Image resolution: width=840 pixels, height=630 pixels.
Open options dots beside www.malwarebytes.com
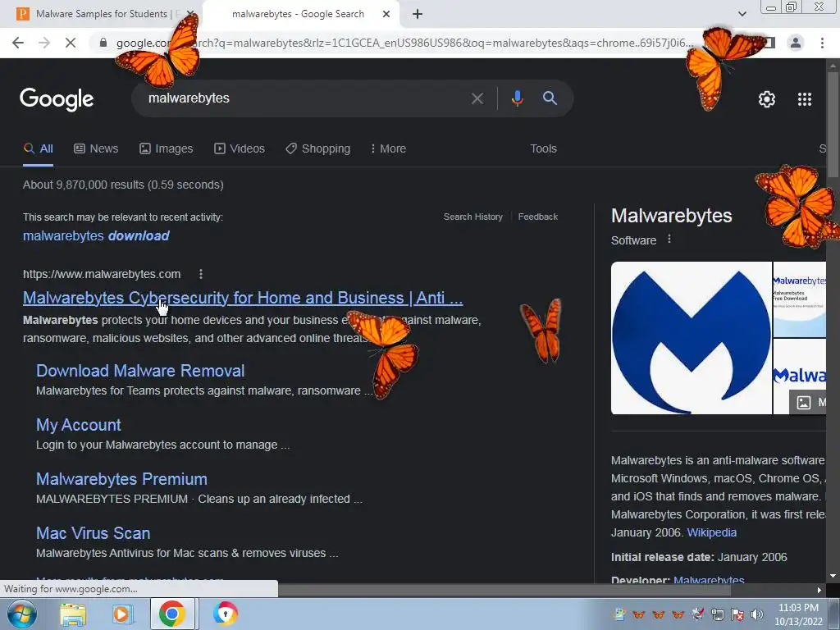201,274
